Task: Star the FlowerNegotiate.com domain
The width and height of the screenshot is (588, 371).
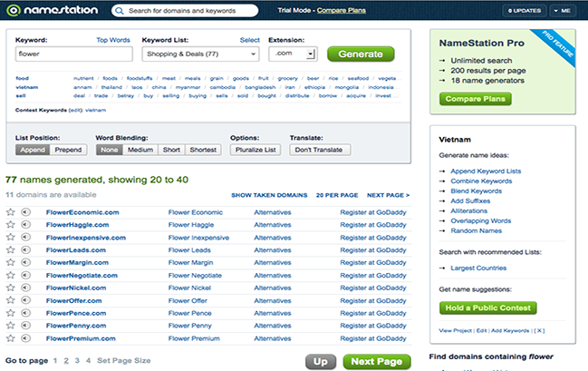Action: (x=11, y=275)
